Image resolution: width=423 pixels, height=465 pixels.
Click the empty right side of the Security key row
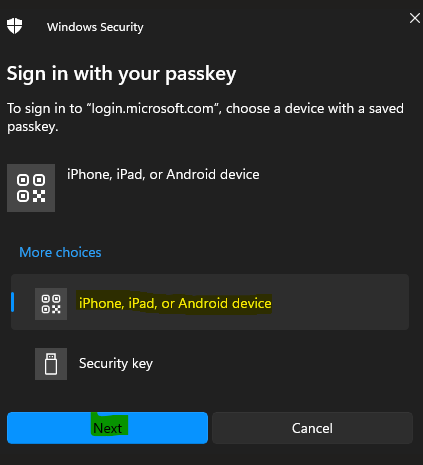[280, 364]
